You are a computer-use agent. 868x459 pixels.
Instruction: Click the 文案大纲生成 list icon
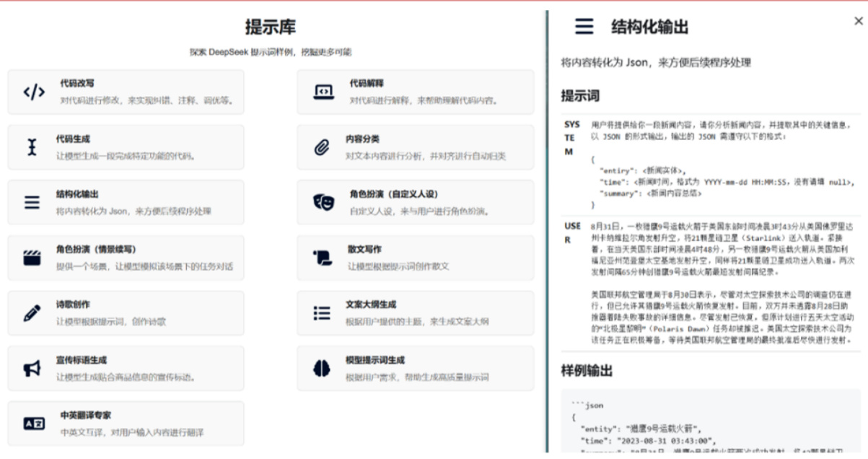tap(322, 313)
